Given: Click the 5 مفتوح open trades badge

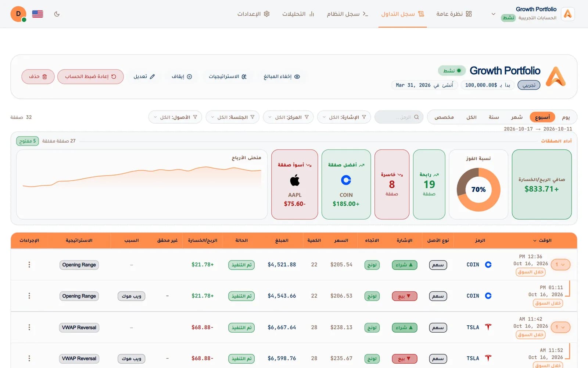Looking at the screenshot, I should (28, 141).
